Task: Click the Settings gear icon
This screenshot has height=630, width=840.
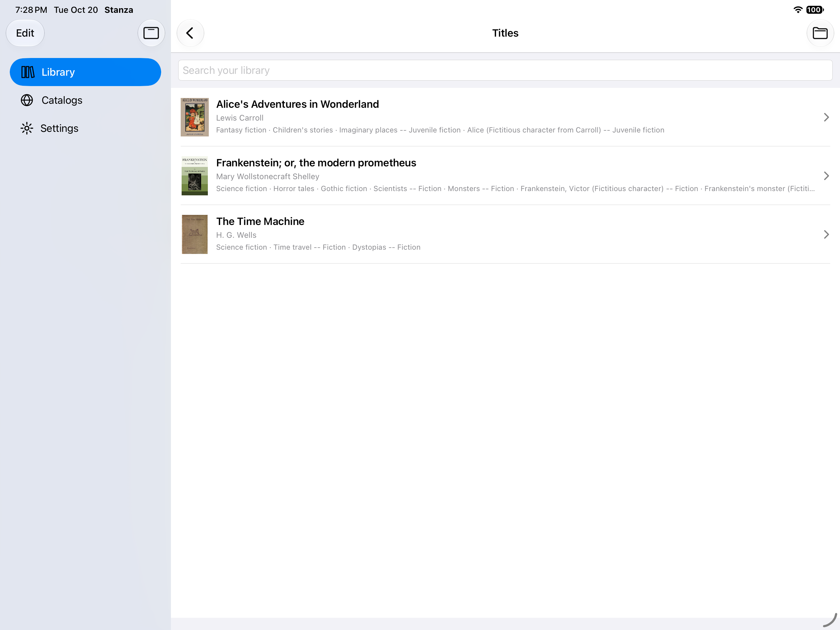Action: point(27,129)
